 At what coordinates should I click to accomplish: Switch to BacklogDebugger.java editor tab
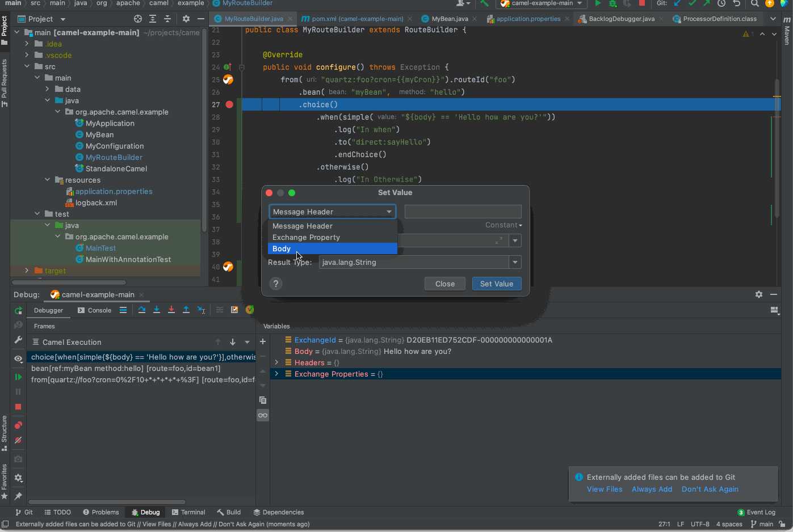click(x=622, y=19)
